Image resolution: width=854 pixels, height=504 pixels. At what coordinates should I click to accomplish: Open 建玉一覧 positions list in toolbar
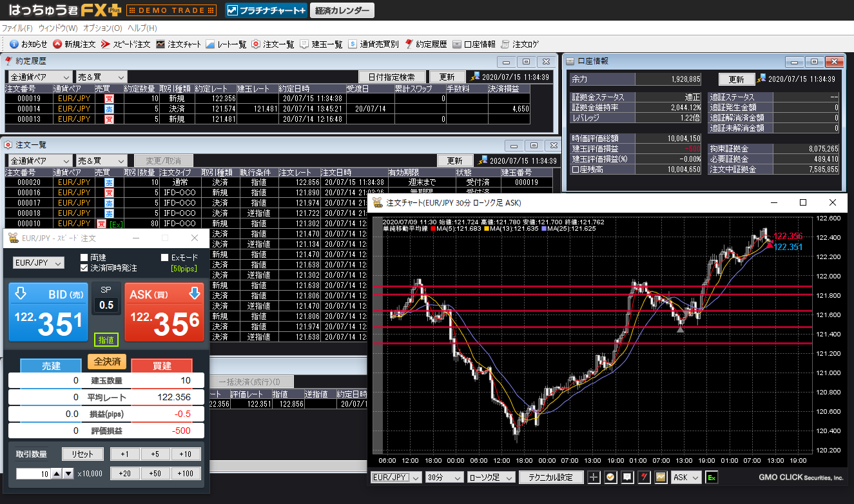click(x=321, y=44)
